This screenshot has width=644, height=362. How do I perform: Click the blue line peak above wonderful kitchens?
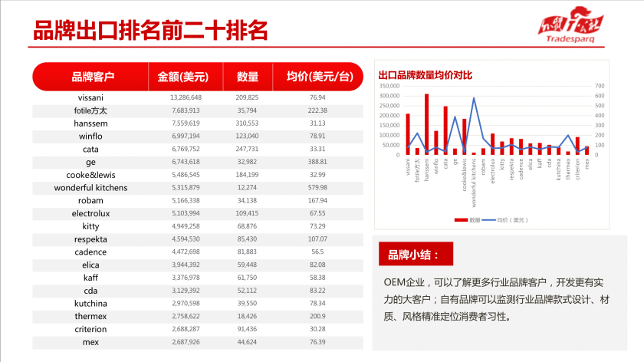tap(474, 98)
